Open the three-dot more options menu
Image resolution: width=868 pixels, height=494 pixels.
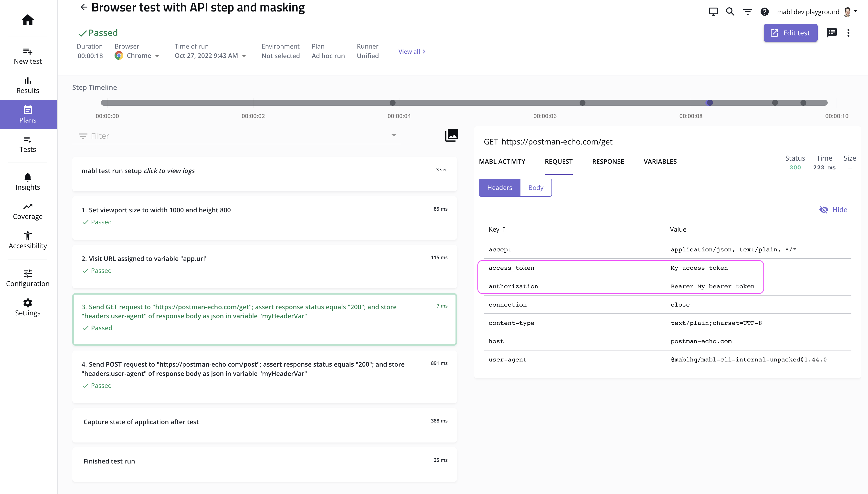pyautogui.click(x=848, y=33)
